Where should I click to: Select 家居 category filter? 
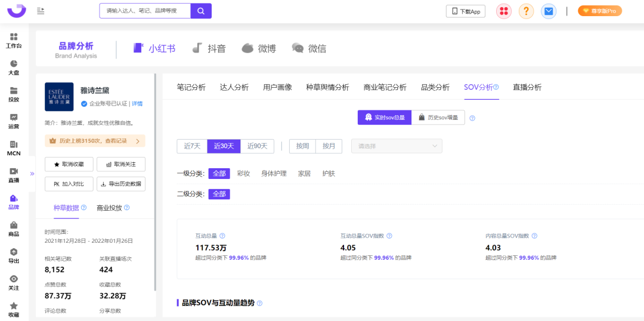click(304, 174)
